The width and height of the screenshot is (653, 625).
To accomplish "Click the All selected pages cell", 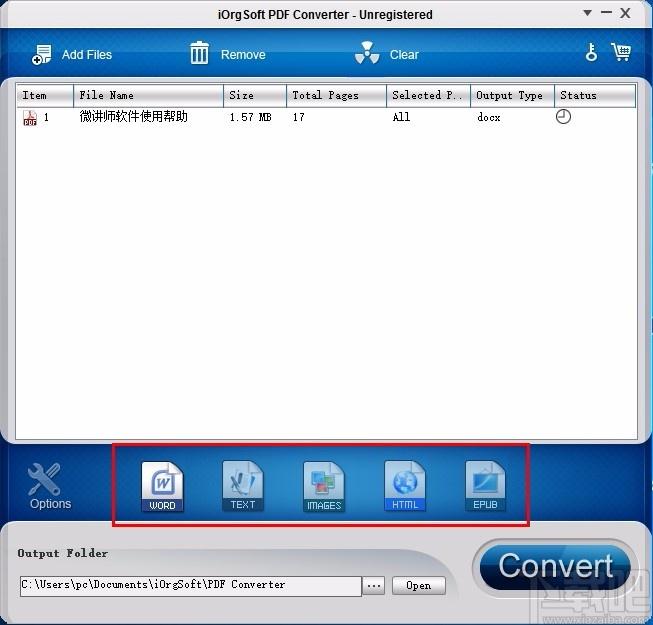I will coord(401,117).
